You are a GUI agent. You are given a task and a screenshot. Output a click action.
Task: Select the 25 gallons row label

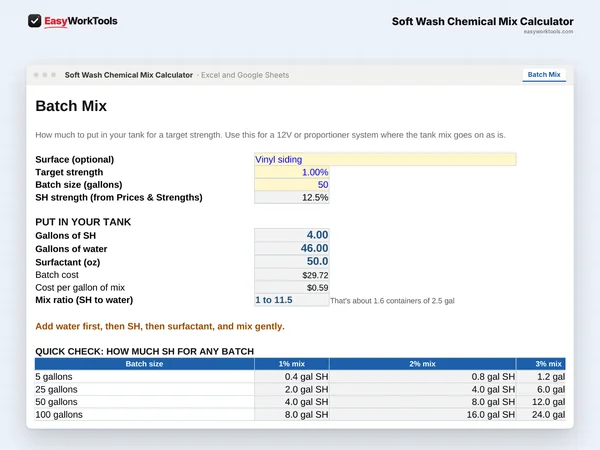click(56, 389)
